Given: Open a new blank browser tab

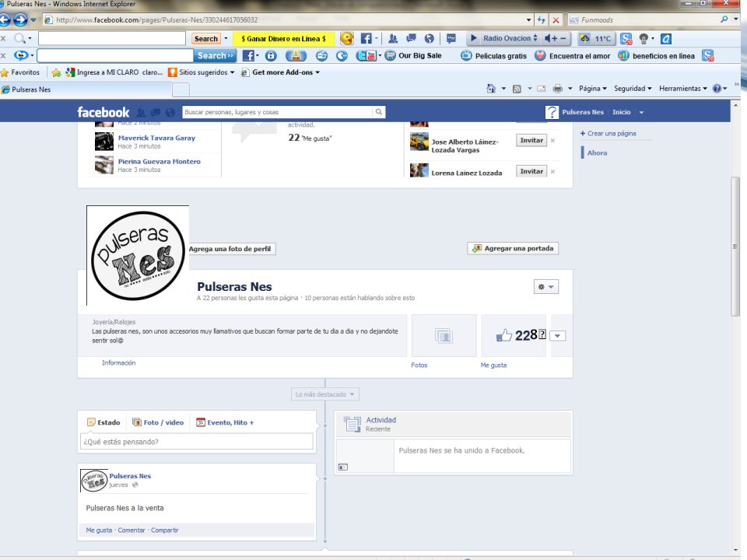Looking at the screenshot, I should (181, 89).
